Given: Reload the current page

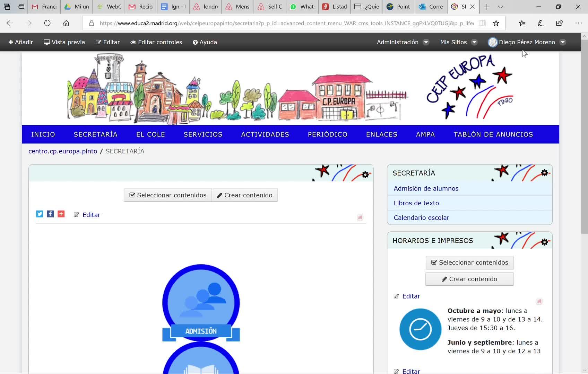Looking at the screenshot, I should [x=47, y=23].
